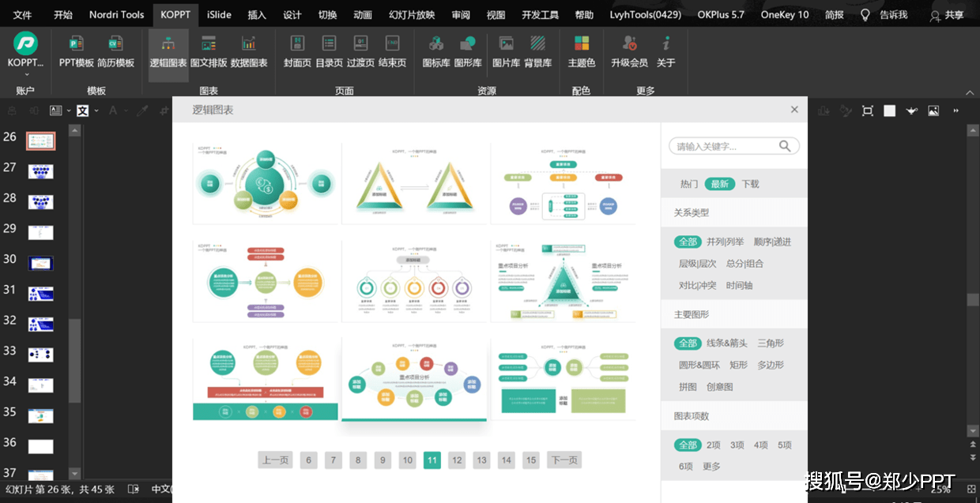Filter relationship type by 顺序|递进
This screenshot has width=980, height=503.
772,242
